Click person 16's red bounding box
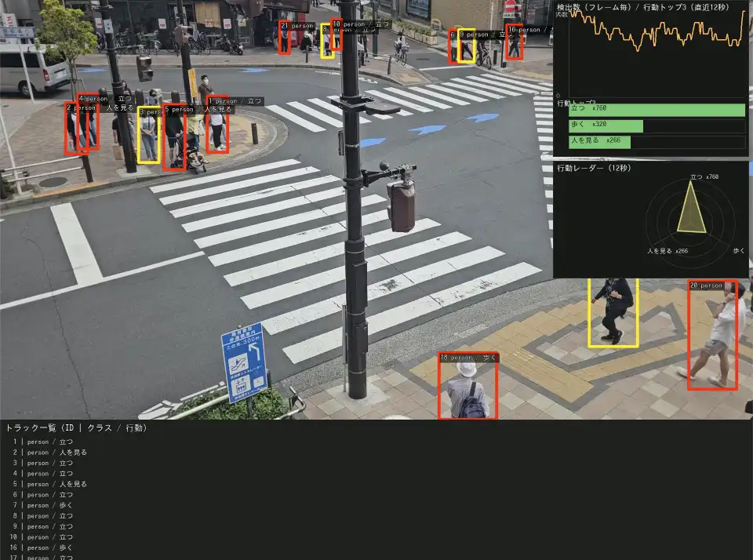 514,42
